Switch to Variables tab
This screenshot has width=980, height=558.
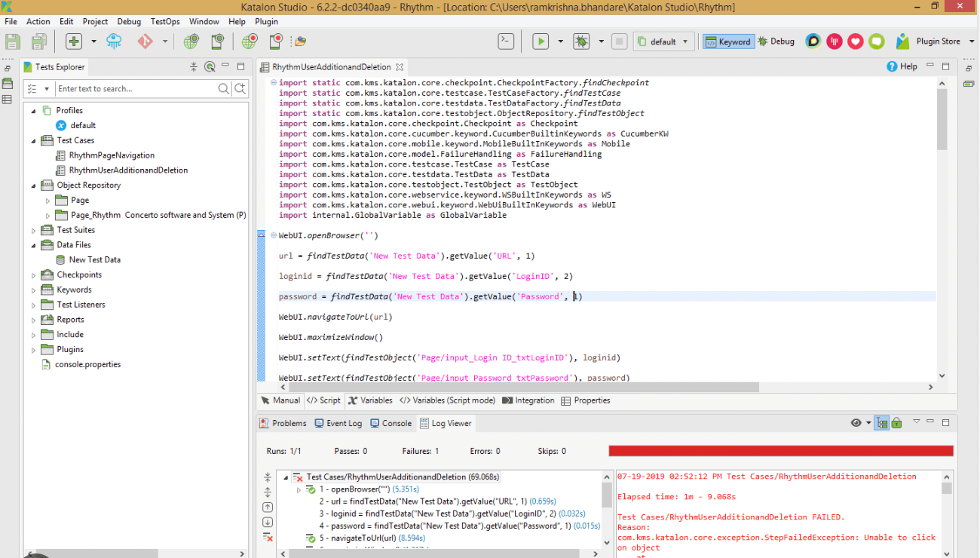click(x=369, y=400)
